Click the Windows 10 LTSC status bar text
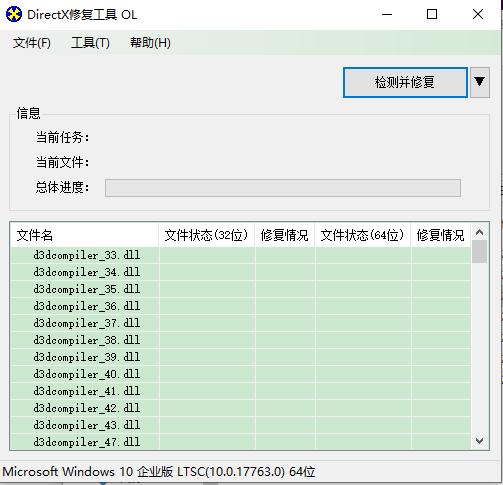This screenshot has height=485, width=503. pyautogui.click(x=159, y=472)
